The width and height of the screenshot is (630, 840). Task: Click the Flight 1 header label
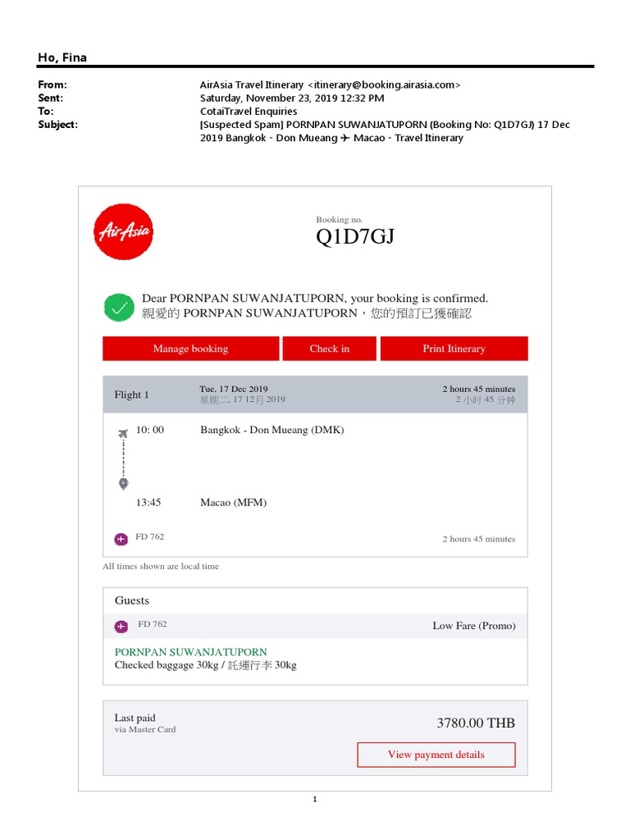pos(131,395)
